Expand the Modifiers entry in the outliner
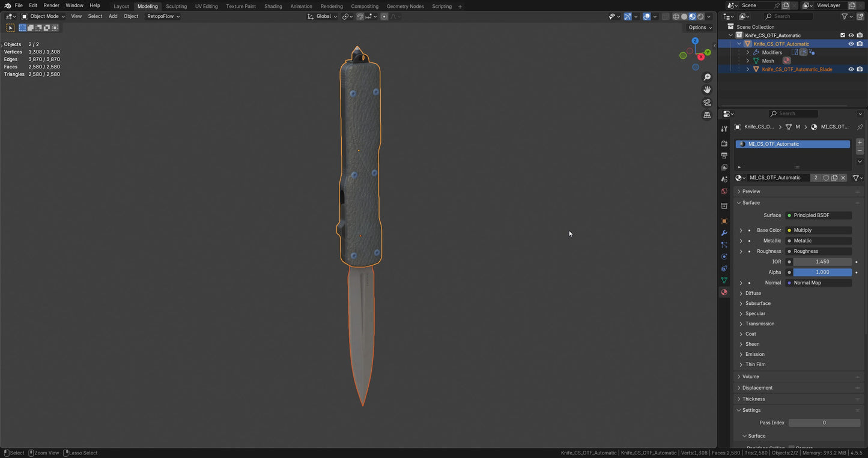This screenshot has height=458, width=868. pyautogui.click(x=748, y=52)
